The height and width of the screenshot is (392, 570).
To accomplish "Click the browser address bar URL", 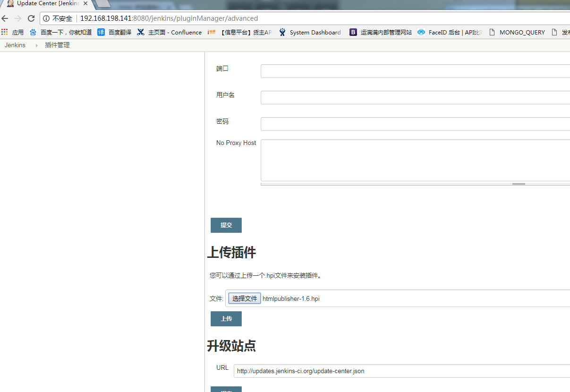I will [x=169, y=18].
